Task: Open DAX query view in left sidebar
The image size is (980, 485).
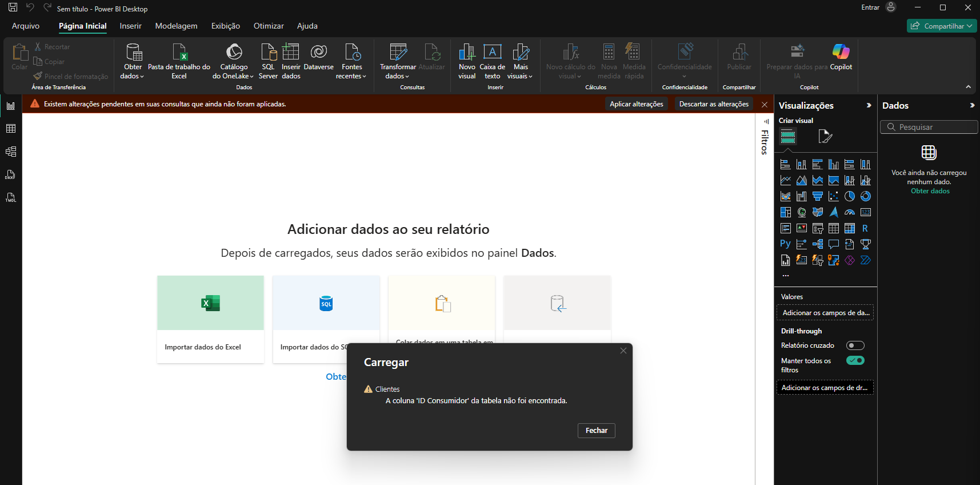Action: (11, 174)
